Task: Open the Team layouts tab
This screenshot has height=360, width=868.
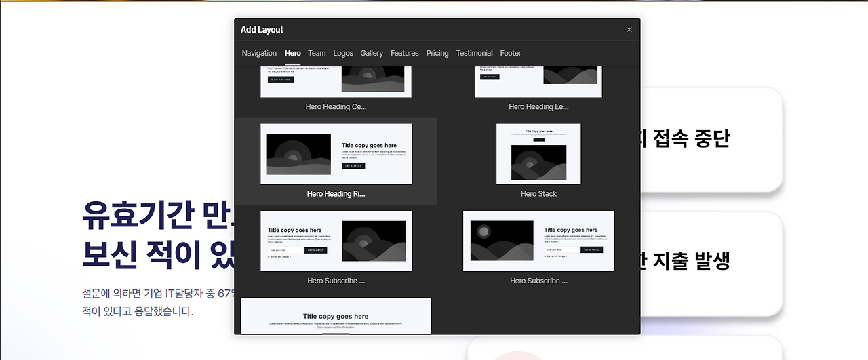Action: pos(317,53)
